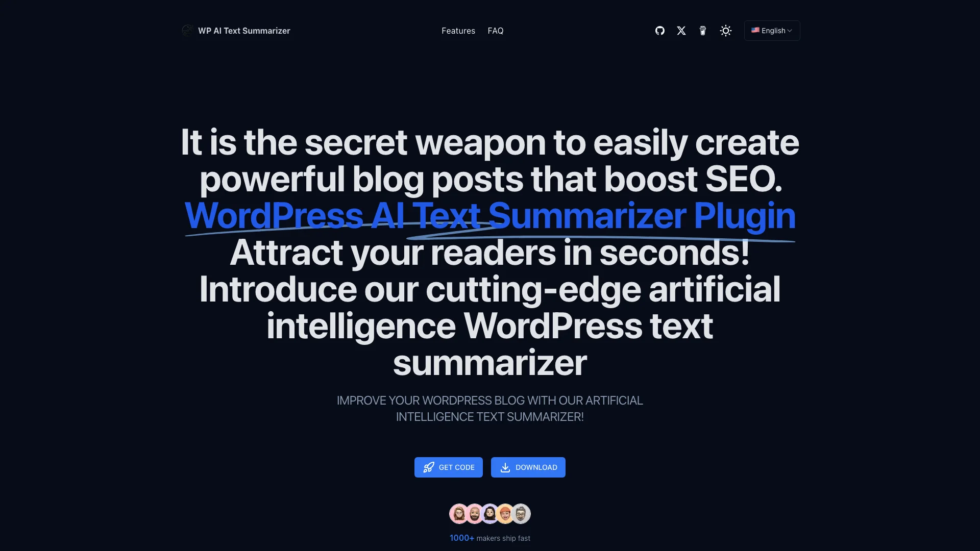980x551 pixels.
Task: Click the DOWNLOAD button
Action: pyautogui.click(x=528, y=467)
